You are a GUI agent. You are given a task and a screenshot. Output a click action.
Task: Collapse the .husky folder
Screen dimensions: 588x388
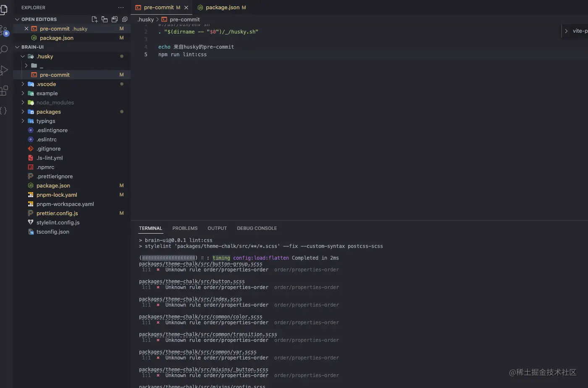click(x=23, y=56)
